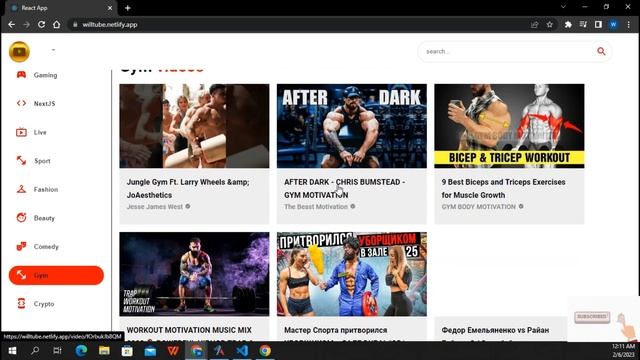Open Visual Studio Code from taskbar
640x360 pixels.
point(242,351)
